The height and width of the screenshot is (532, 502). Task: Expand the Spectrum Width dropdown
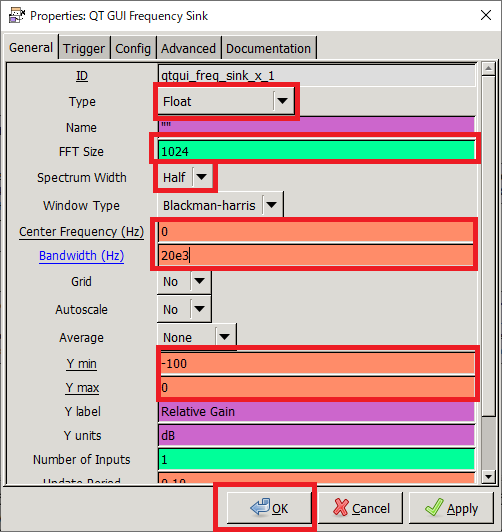(185, 177)
